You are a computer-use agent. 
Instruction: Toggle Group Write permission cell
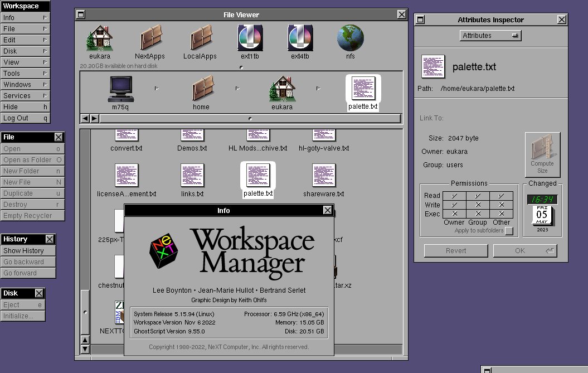(x=478, y=205)
